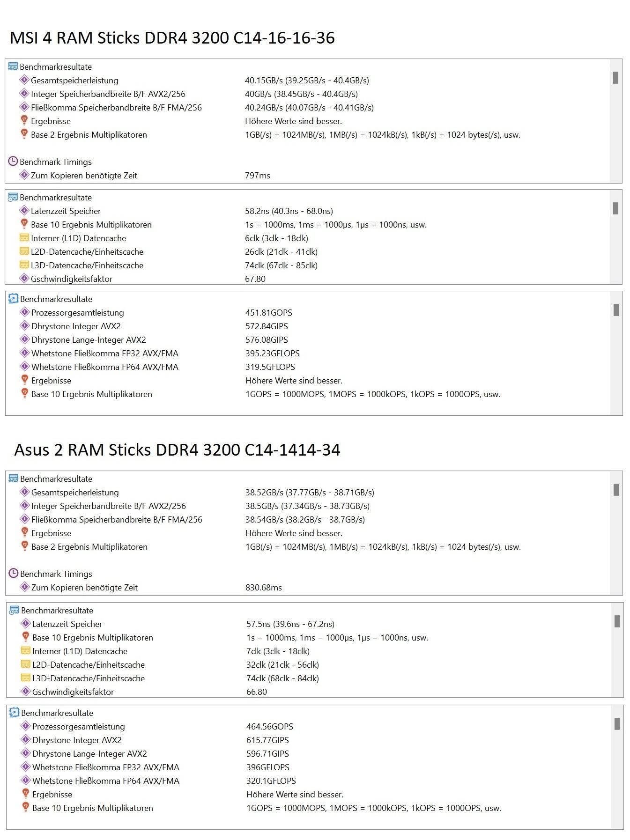
Task: Select the value '596.71GIPS'
Action: click(x=267, y=754)
